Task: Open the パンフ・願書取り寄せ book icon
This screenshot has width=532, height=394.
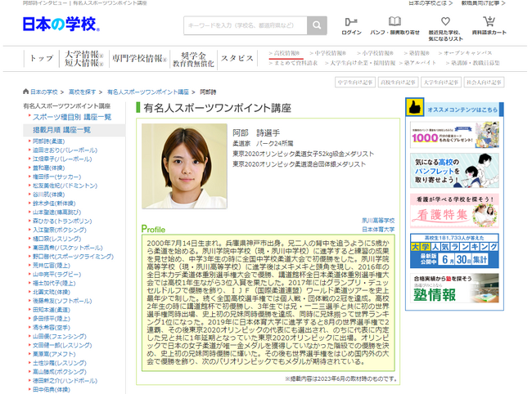Action: click(x=395, y=25)
